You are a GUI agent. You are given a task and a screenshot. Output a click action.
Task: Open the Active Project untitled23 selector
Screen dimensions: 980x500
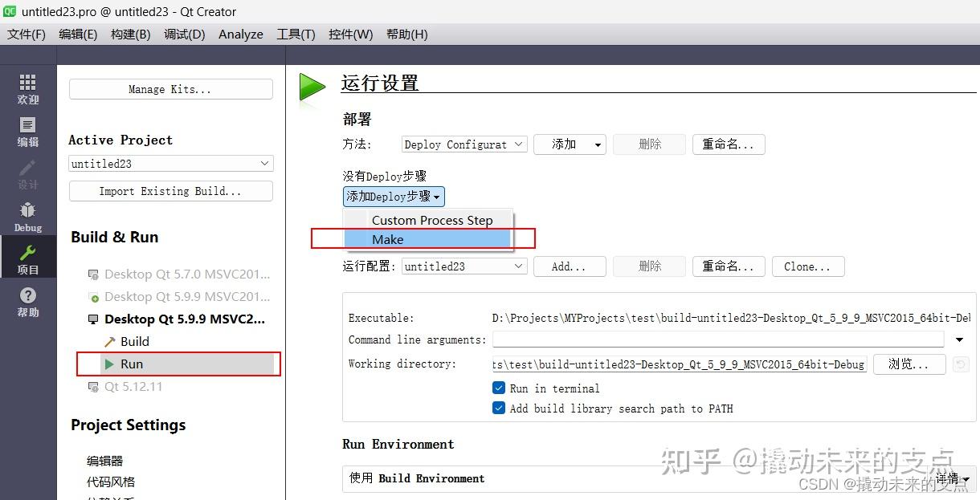170,163
